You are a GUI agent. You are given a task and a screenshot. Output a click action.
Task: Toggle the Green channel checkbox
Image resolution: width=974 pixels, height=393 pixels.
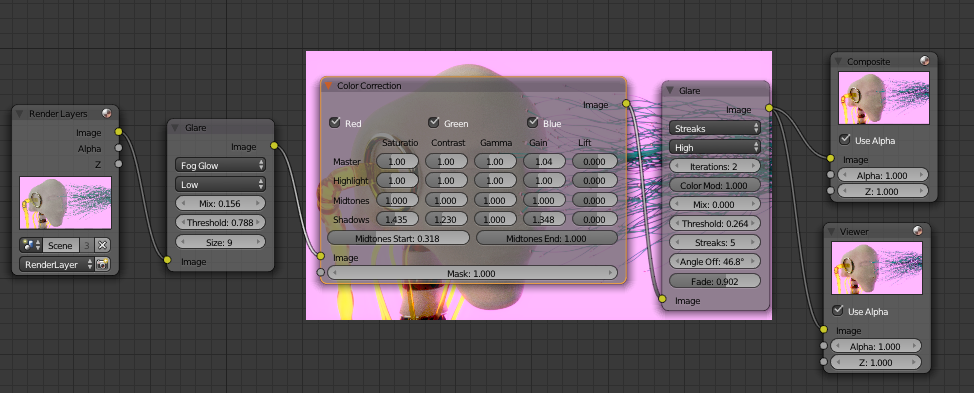434,122
